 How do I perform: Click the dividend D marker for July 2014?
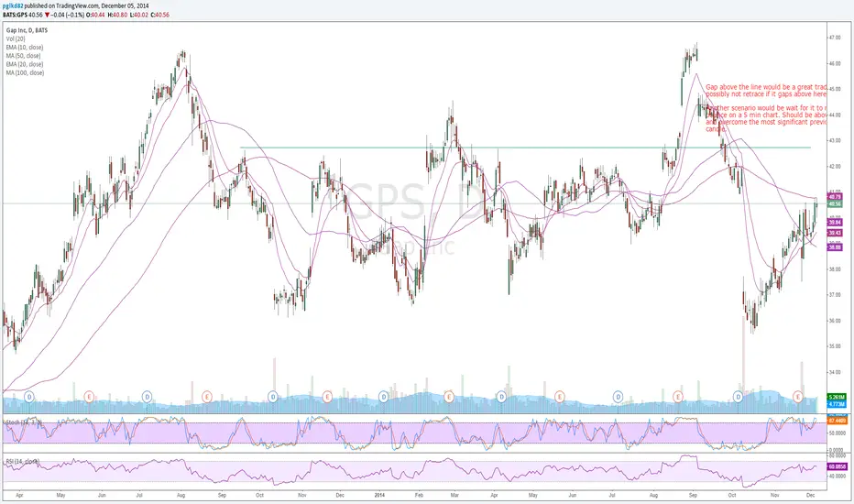(618, 397)
